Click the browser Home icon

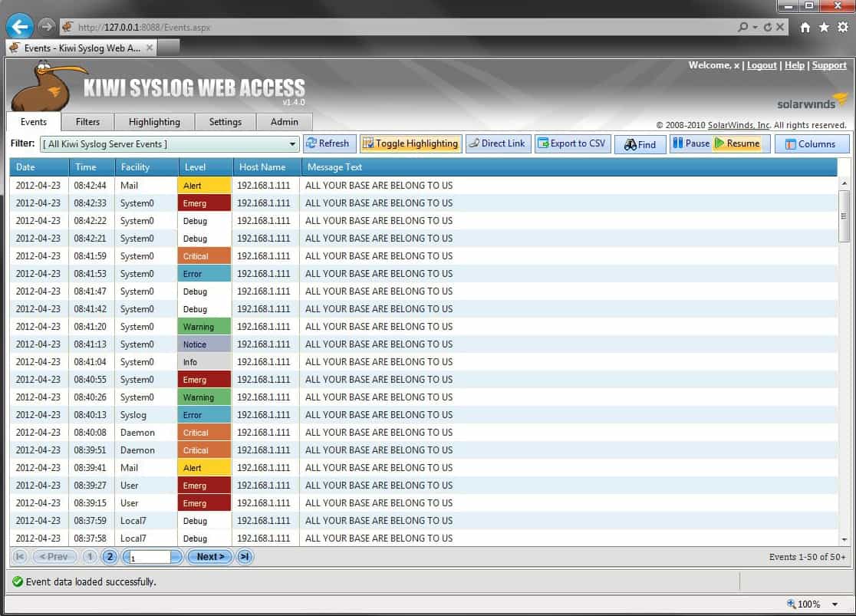pos(805,26)
